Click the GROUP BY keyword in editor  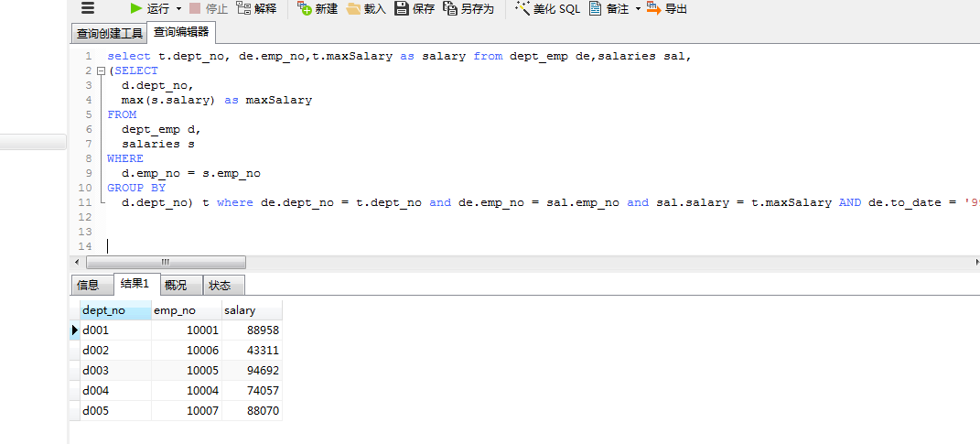136,188
